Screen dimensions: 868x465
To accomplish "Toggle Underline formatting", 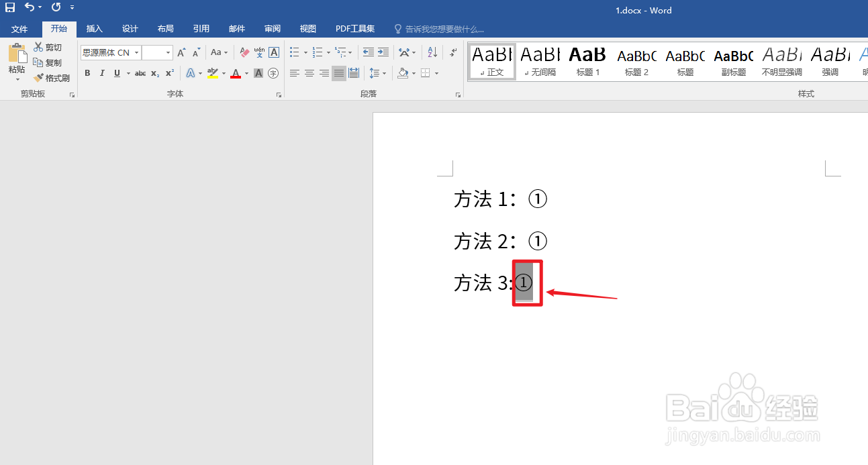I will [x=117, y=73].
